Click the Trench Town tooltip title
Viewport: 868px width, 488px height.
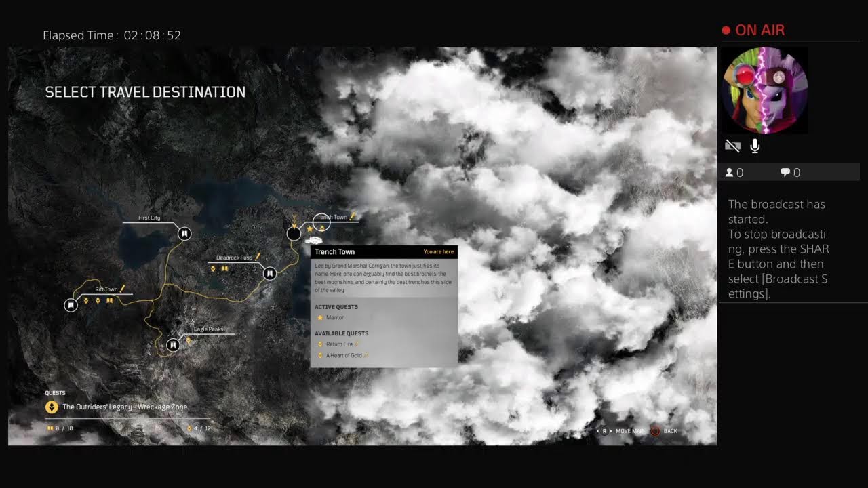tap(335, 252)
